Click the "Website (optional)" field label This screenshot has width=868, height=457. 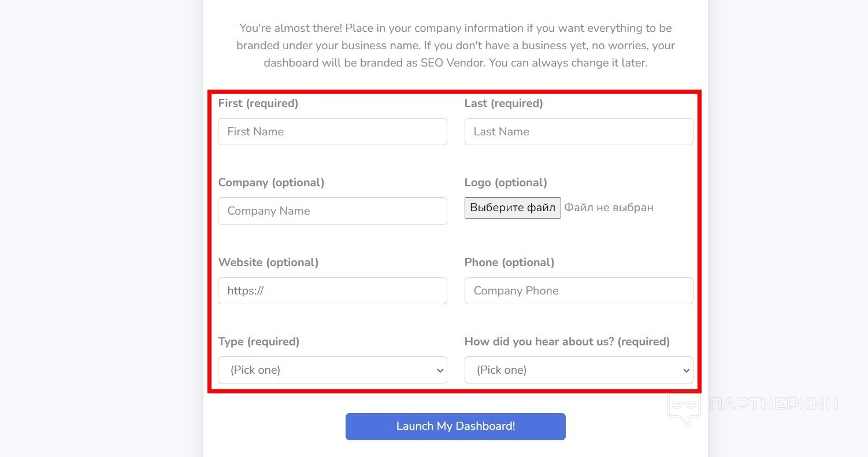[x=268, y=263]
